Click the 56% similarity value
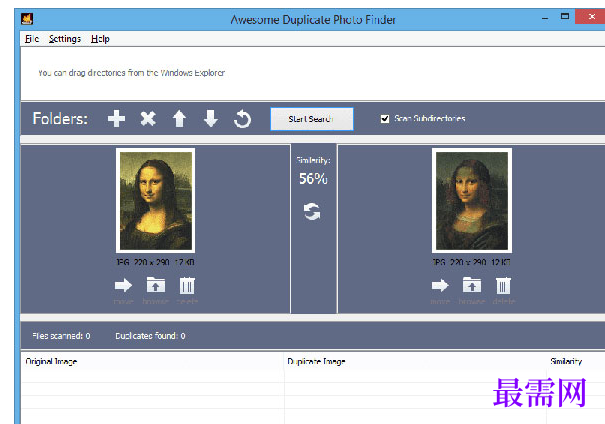 point(313,179)
